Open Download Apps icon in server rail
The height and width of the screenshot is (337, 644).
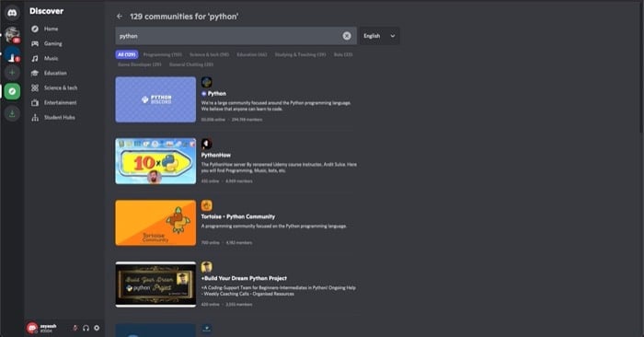tap(12, 113)
